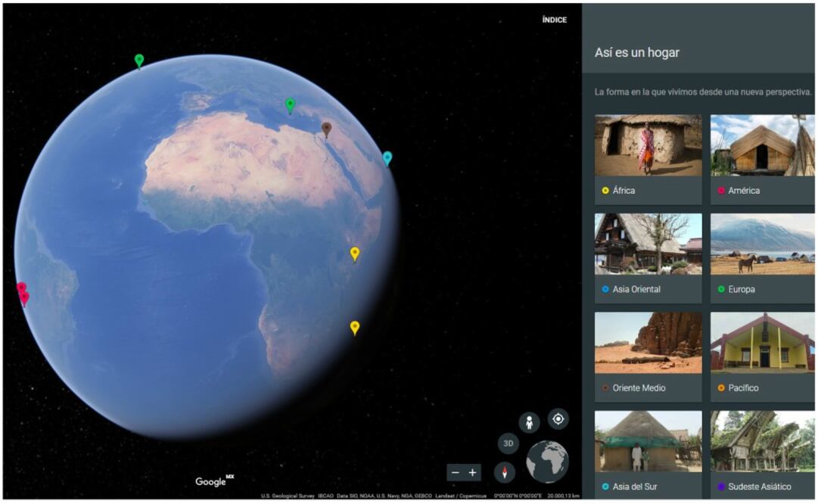818x504 pixels.
Task: Select the yellow pin in East Africa
Action: (354, 253)
